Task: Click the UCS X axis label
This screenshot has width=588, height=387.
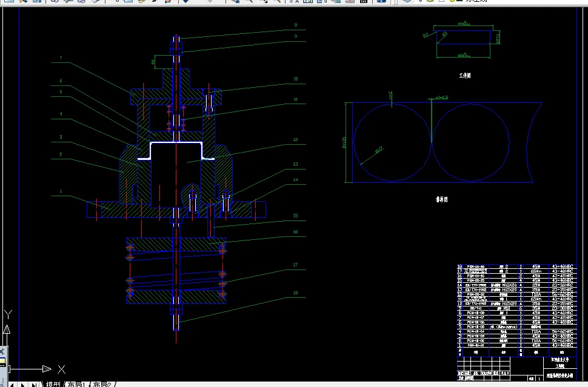Action: point(61,369)
